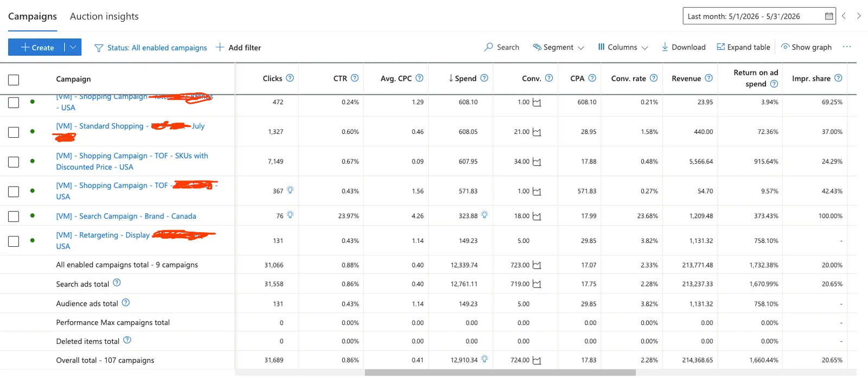Open the Segment dropdown
868x377 pixels.
(x=558, y=47)
